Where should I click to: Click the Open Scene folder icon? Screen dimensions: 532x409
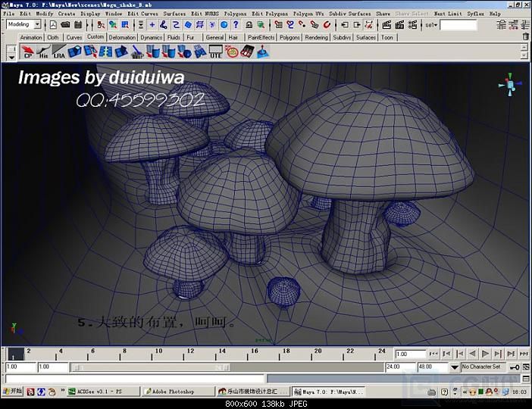65,24
